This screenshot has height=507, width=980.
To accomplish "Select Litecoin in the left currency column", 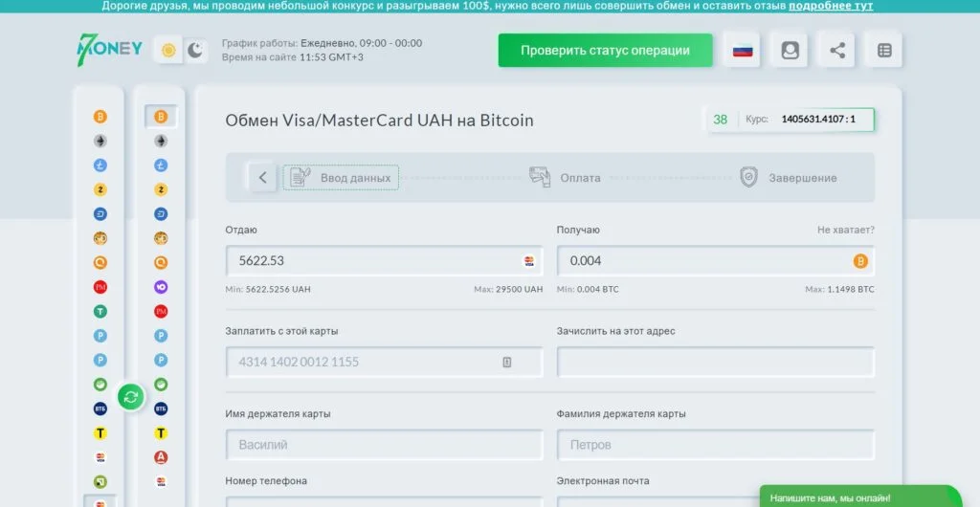I will pos(100,165).
